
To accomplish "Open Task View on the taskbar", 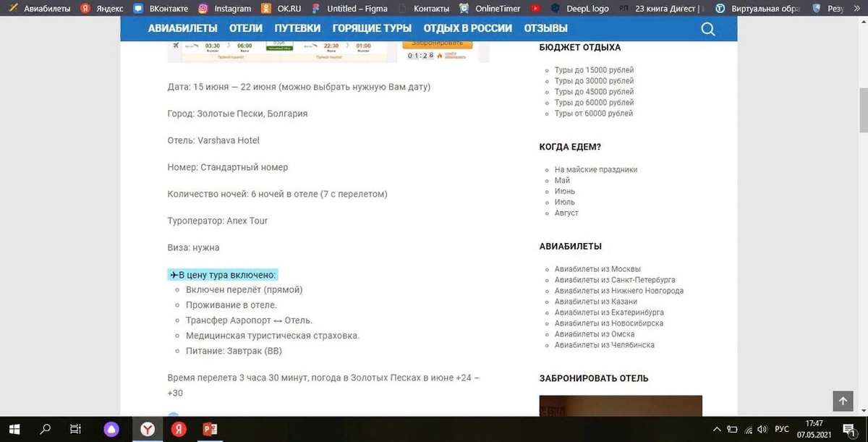I will pyautogui.click(x=75, y=429).
